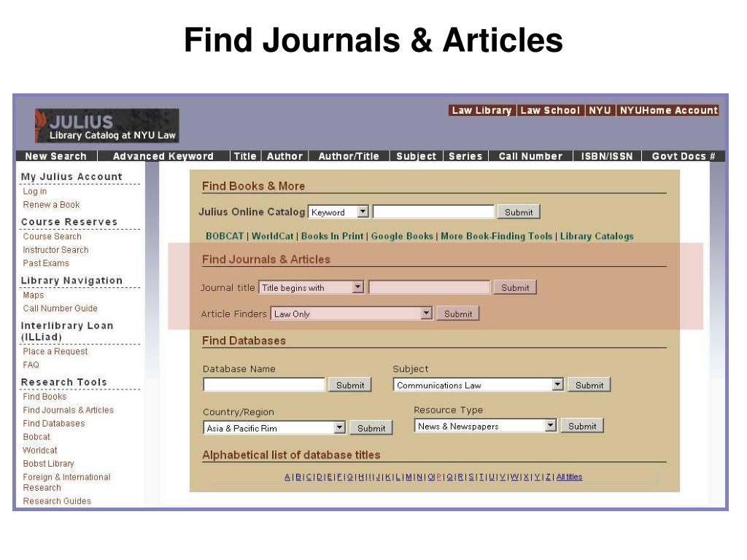The width and height of the screenshot is (747, 560).
Task: Choose the Author search tab
Action: [285, 156]
